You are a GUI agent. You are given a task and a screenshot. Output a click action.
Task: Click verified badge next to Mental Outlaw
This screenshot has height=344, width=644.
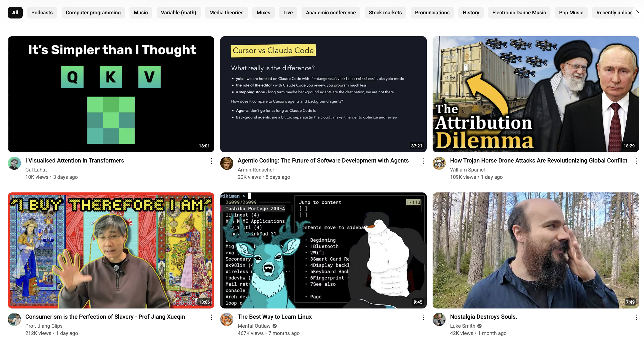click(x=275, y=326)
